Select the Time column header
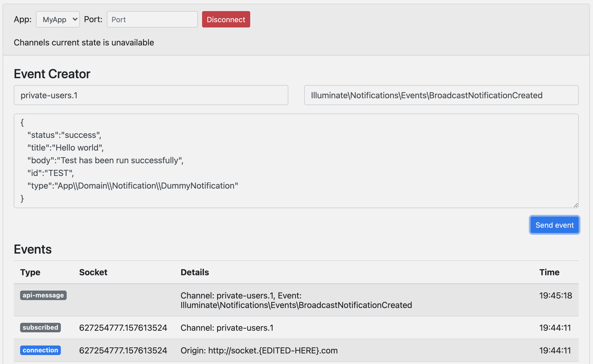The width and height of the screenshot is (593, 364). tap(549, 272)
